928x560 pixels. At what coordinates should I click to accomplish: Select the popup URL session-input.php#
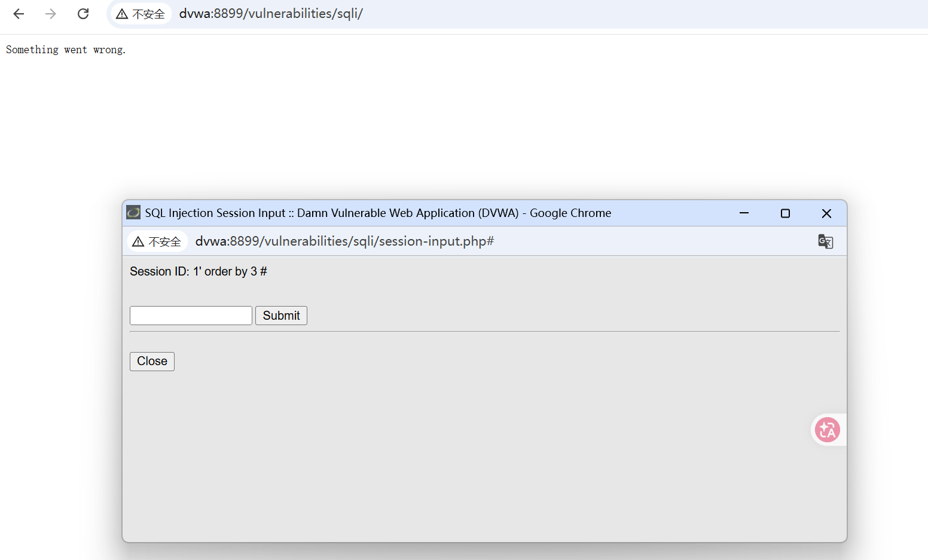tap(344, 241)
